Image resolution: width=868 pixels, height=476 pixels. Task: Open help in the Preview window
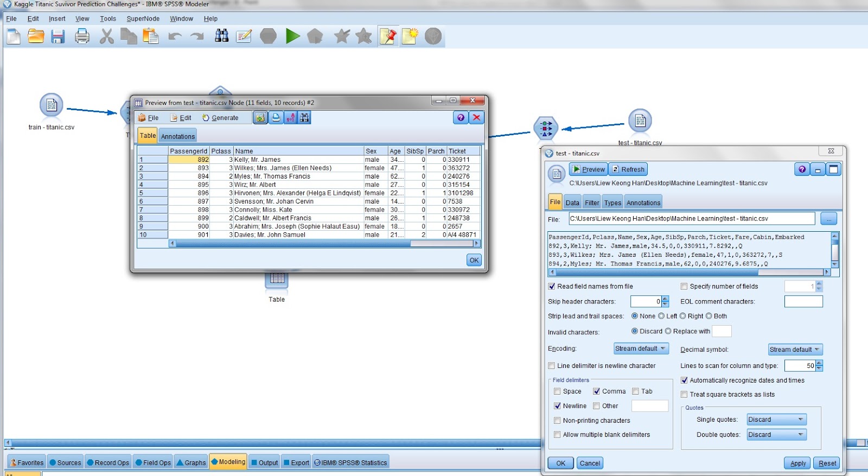click(461, 118)
